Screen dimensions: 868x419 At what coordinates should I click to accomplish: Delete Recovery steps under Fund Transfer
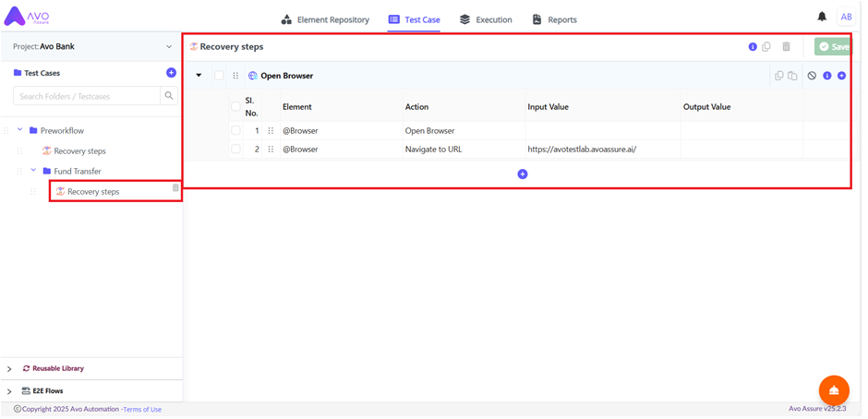click(x=175, y=188)
